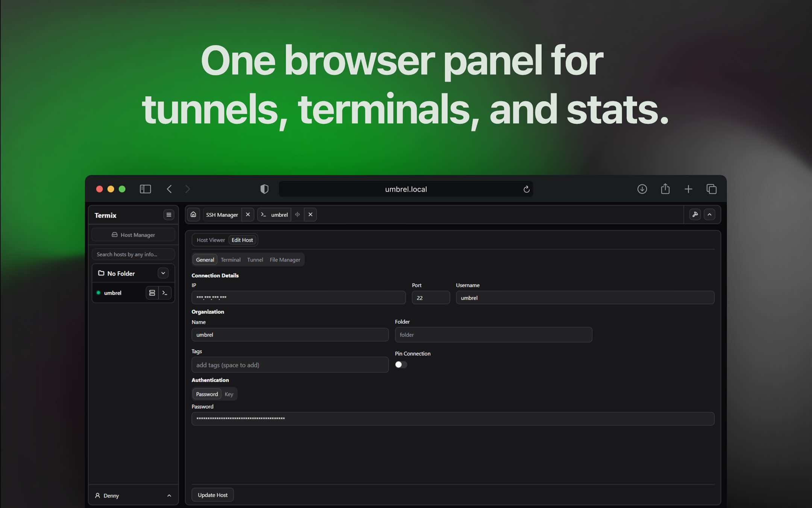Select Password authentication mode
Image resolution: width=812 pixels, height=508 pixels.
pos(207,394)
